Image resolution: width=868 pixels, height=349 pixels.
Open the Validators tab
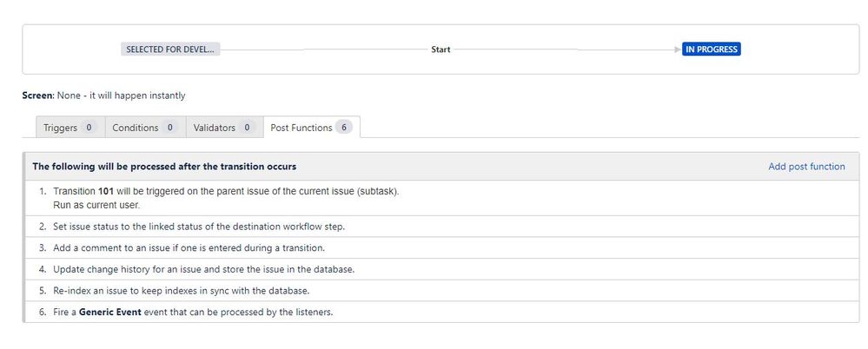[x=224, y=128]
